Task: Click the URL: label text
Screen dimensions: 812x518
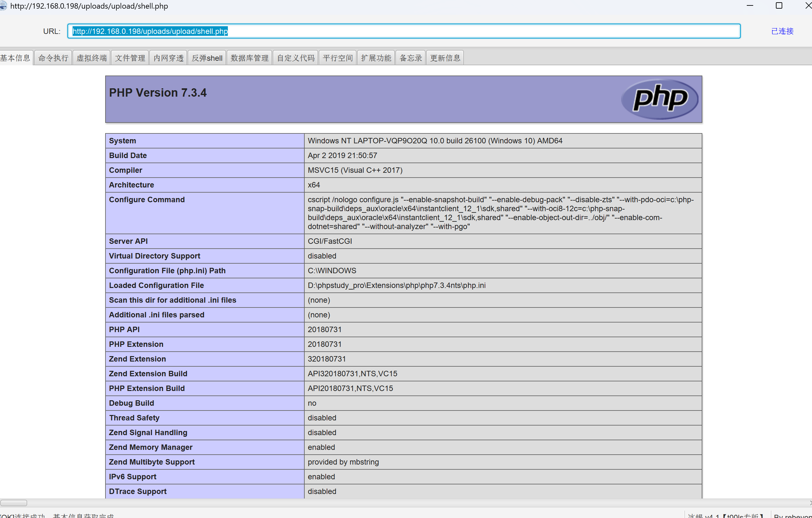Action: tap(51, 31)
